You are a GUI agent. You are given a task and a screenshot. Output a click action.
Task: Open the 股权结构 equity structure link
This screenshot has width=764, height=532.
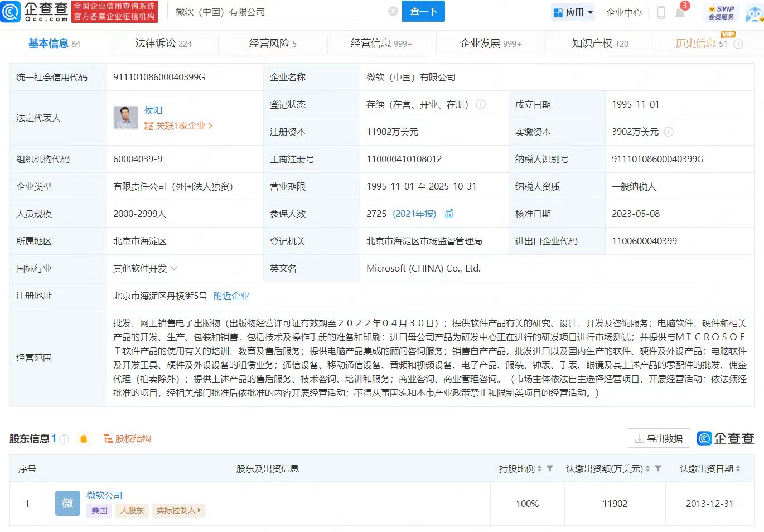point(127,439)
